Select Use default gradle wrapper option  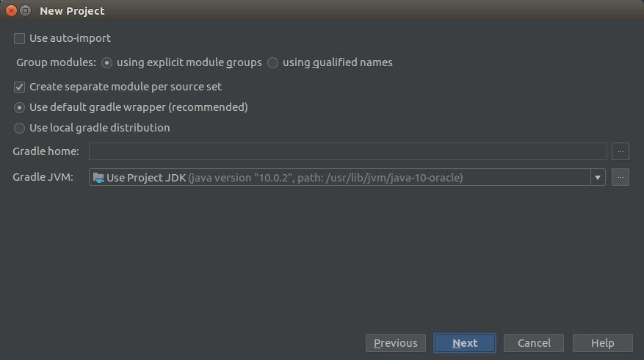click(x=19, y=108)
